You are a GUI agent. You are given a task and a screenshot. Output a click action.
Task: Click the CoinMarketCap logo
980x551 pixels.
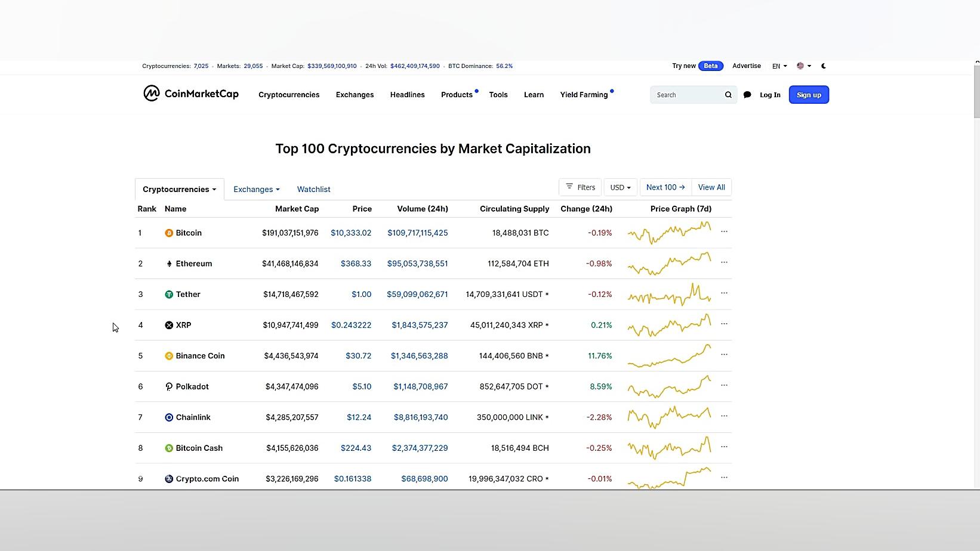coord(191,94)
